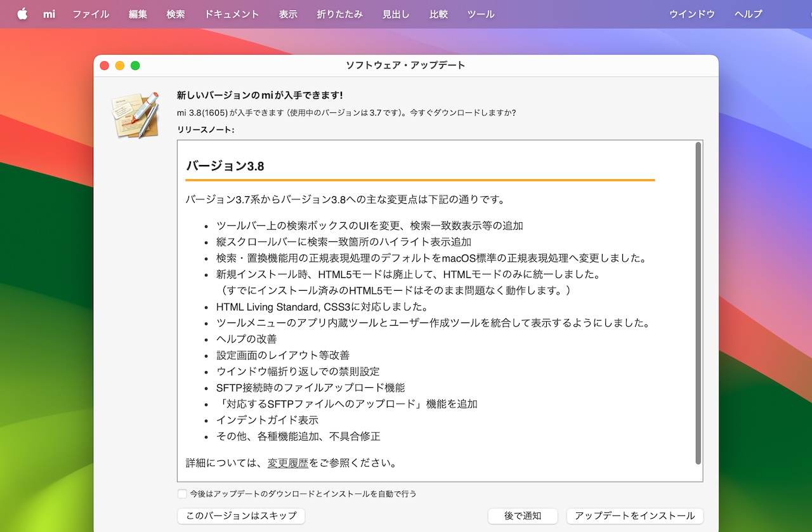Click the 正規表現処理 default change item
812x532 pixels.
coord(431,258)
